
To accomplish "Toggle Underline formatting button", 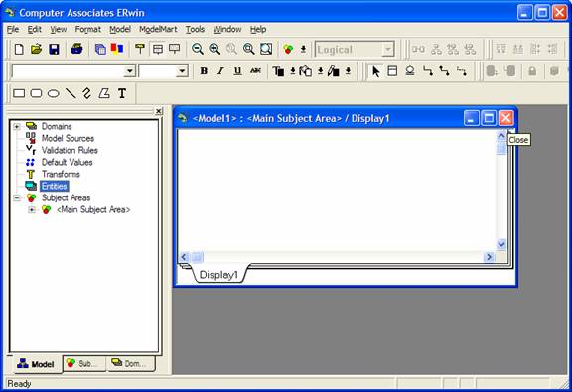I will pyautogui.click(x=238, y=71).
